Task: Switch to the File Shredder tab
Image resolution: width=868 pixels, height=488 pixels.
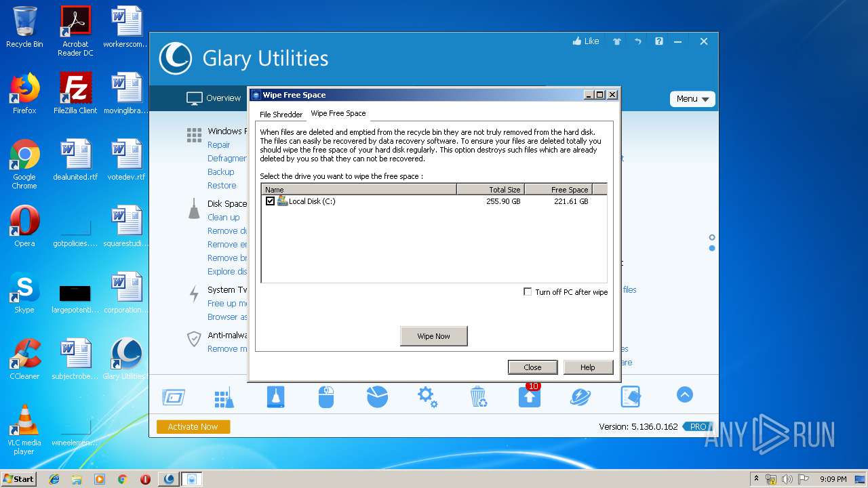Action: pos(281,115)
